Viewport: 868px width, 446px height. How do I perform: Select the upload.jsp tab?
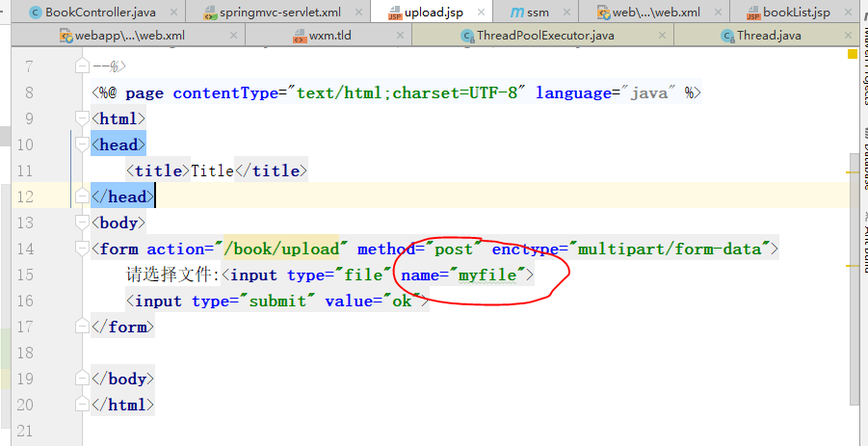click(432, 13)
